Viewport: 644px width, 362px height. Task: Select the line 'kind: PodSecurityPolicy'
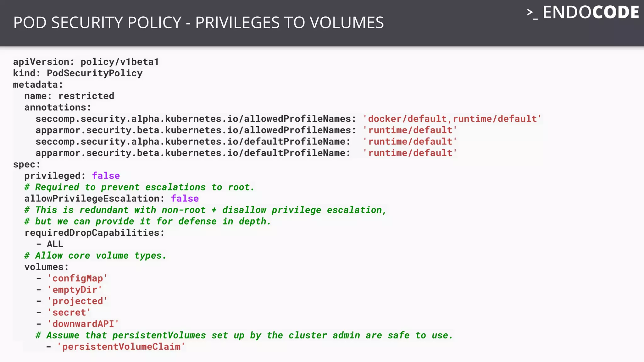pos(78,73)
